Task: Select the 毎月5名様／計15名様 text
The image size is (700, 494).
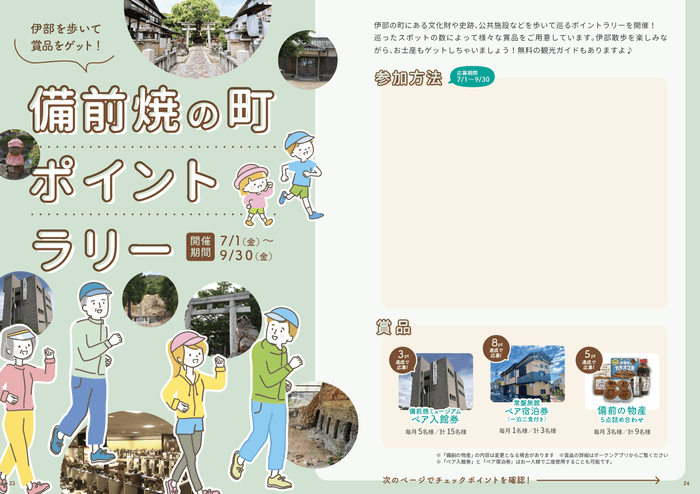Action: coord(436,432)
